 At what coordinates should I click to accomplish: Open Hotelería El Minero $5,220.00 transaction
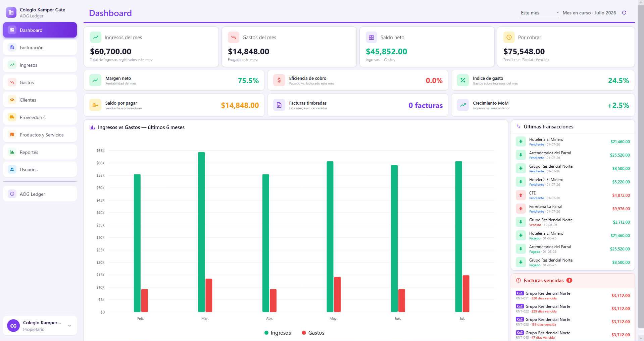coord(573,182)
